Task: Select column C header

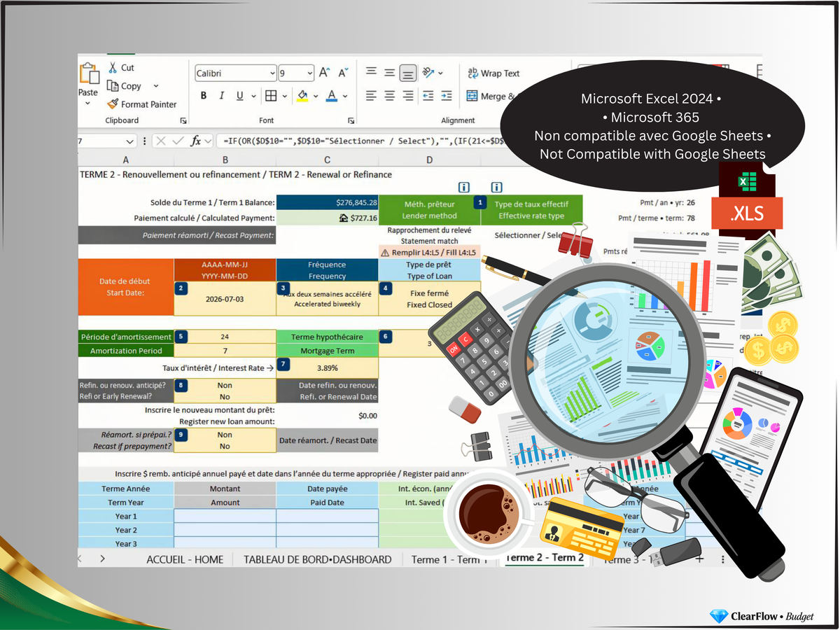Action: (327, 160)
